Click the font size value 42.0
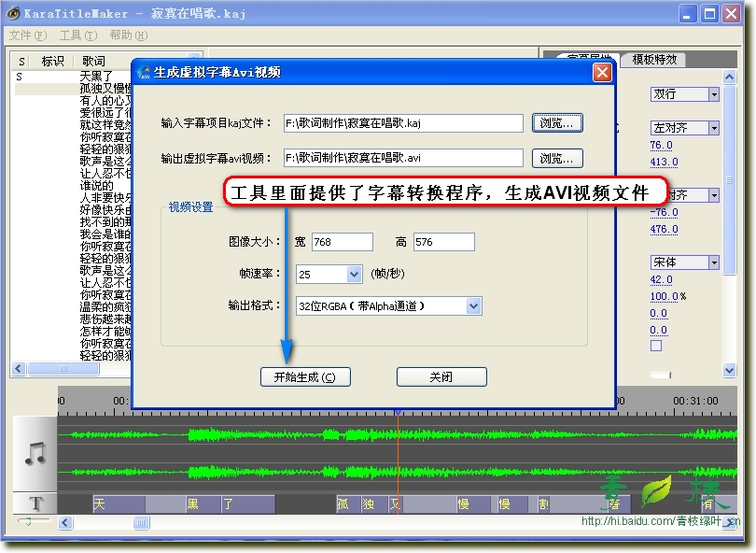 coord(661,280)
